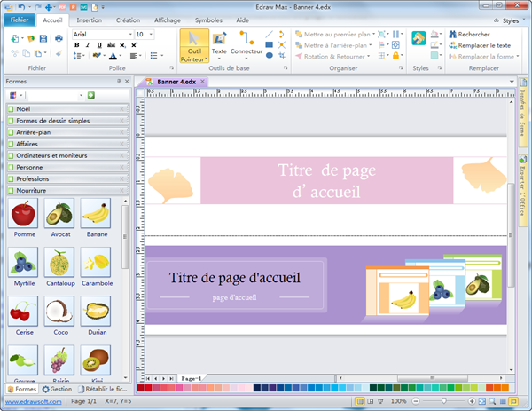
Task: Open the www.edrawsoft.com link
Action: coord(31,401)
